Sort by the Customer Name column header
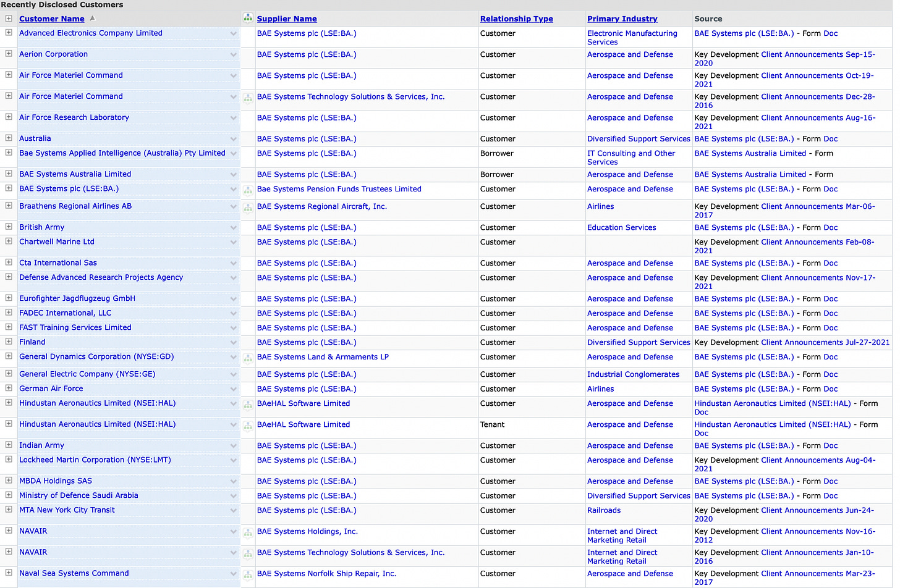Image resolution: width=900 pixels, height=588 pixels. click(x=52, y=19)
